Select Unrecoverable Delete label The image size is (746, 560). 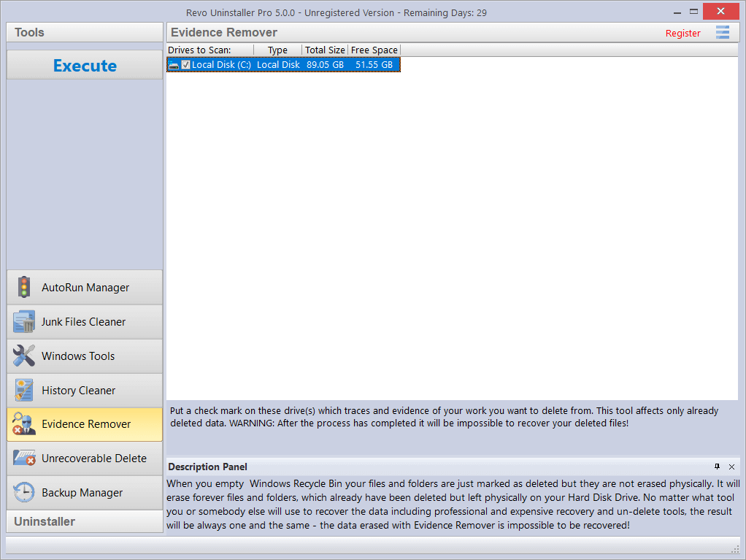point(94,459)
